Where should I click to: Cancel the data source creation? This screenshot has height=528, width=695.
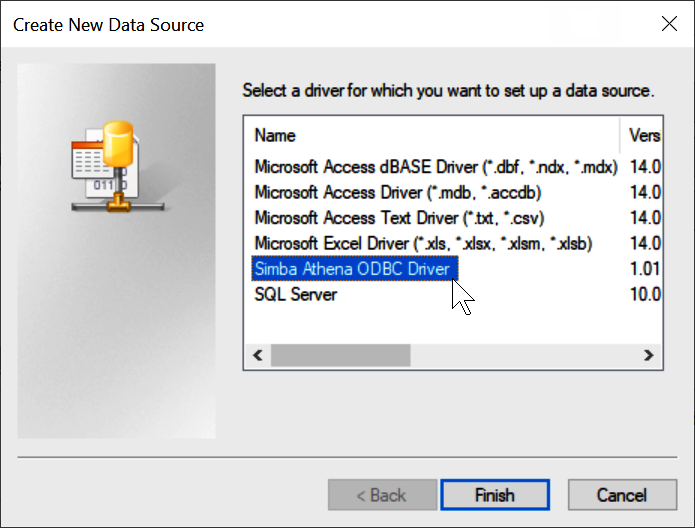(621, 495)
